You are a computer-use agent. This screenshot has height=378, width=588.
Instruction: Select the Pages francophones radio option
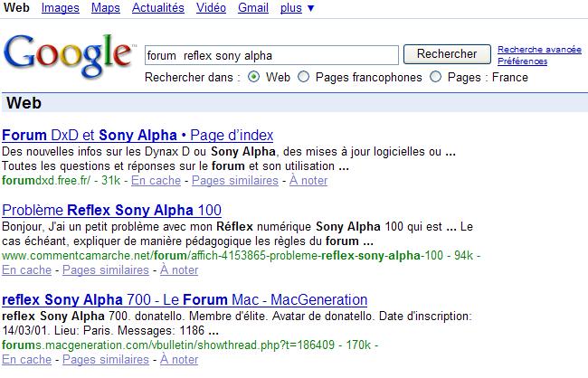pyautogui.click(x=303, y=78)
